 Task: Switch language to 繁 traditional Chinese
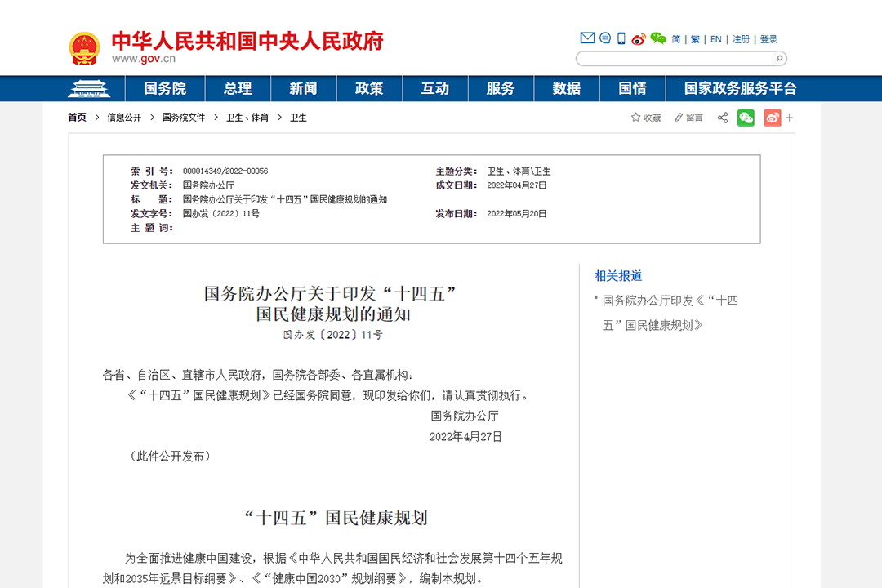click(697, 38)
